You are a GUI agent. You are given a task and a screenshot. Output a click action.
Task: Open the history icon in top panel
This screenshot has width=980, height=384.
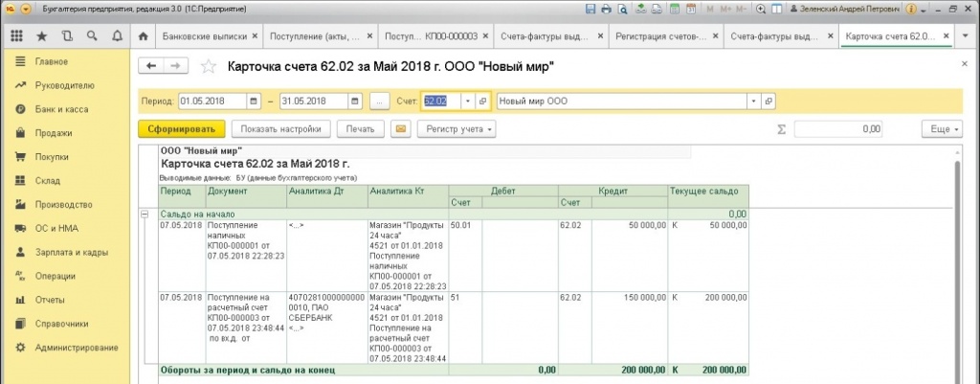(66, 36)
